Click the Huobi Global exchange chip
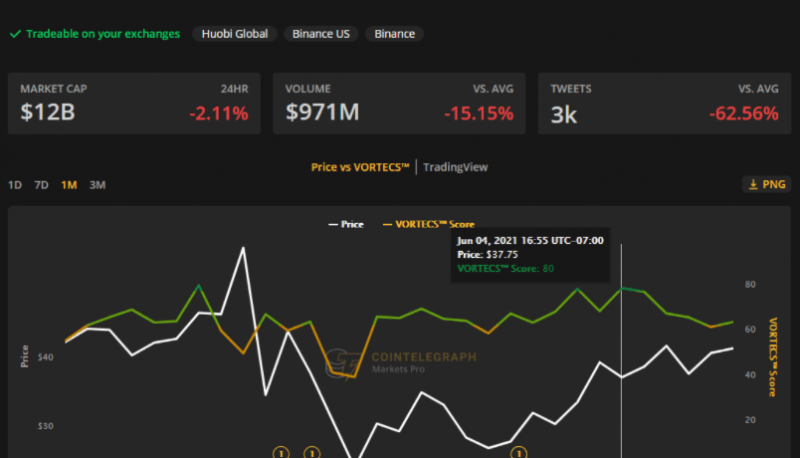800x458 pixels. click(x=235, y=34)
